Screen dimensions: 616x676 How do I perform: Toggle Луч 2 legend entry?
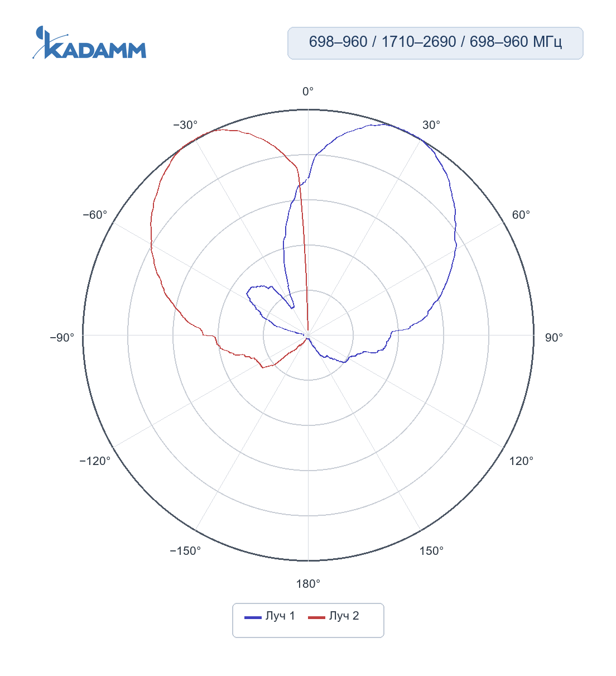tap(334, 616)
